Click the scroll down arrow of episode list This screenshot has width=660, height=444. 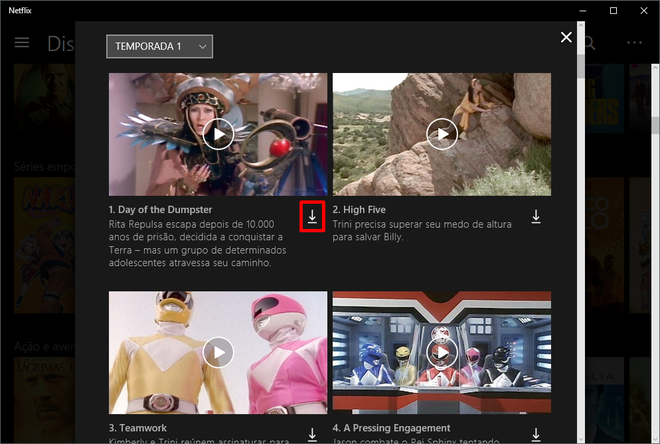point(581,439)
